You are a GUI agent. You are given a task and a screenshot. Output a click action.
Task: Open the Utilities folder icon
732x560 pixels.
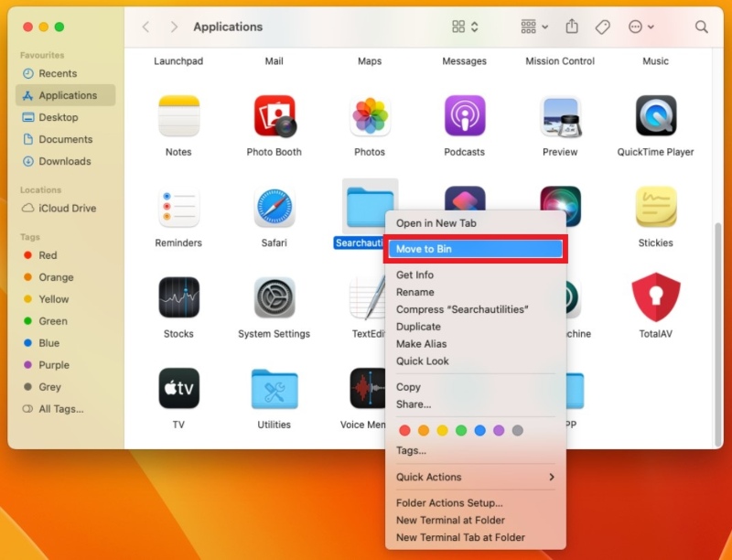(274, 388)
